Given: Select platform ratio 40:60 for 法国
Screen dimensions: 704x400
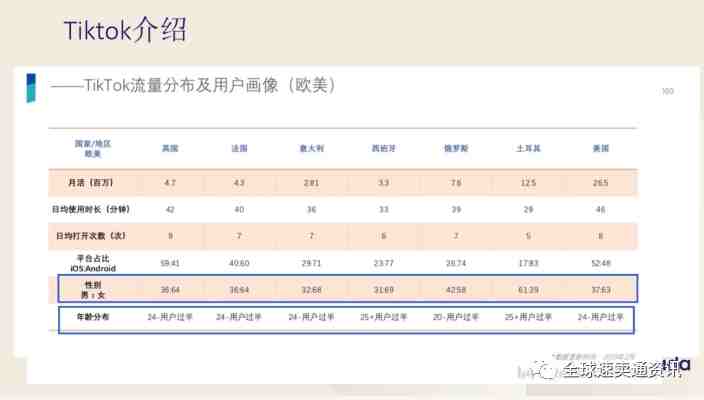Looking at the screenshot, I should coord(239,263).
